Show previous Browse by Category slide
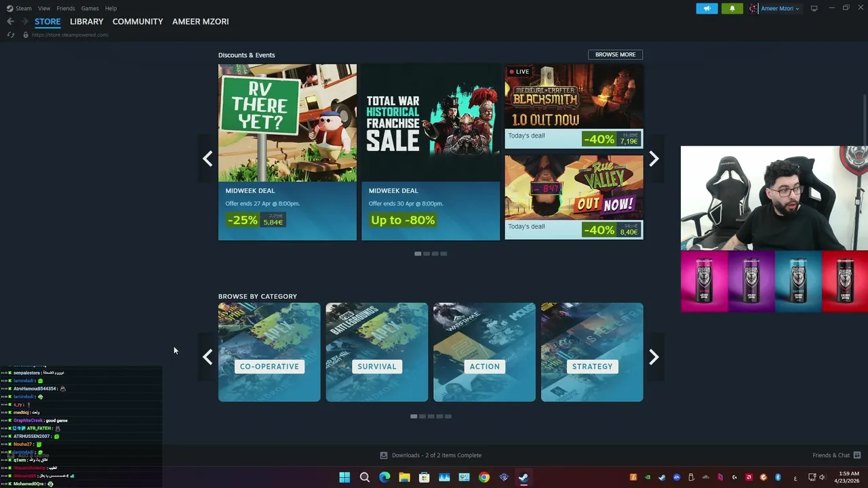 click(x=208, y=357)
